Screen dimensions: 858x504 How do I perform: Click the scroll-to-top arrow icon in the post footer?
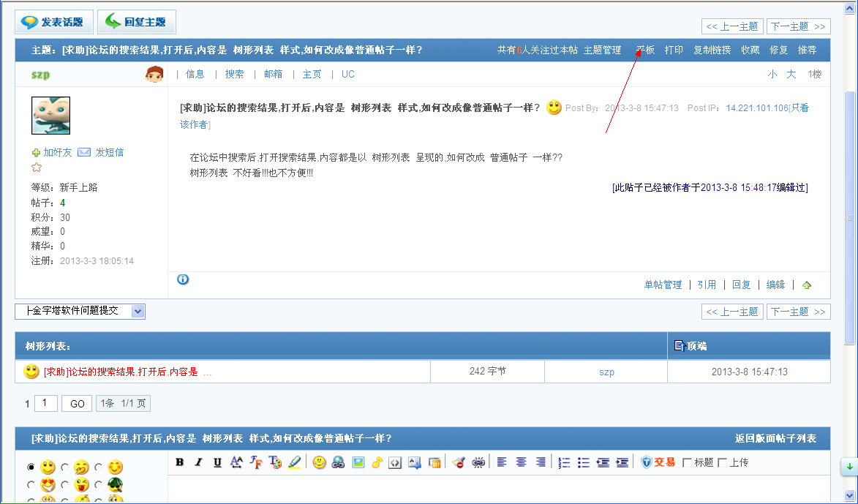(807, 285)
